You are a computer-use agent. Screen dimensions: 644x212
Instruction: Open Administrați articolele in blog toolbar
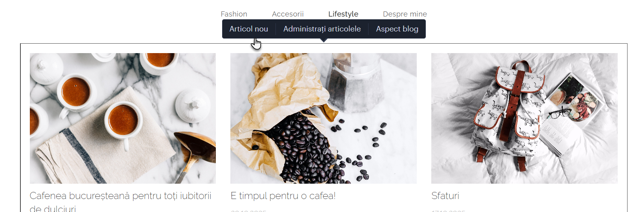(322, 29)
